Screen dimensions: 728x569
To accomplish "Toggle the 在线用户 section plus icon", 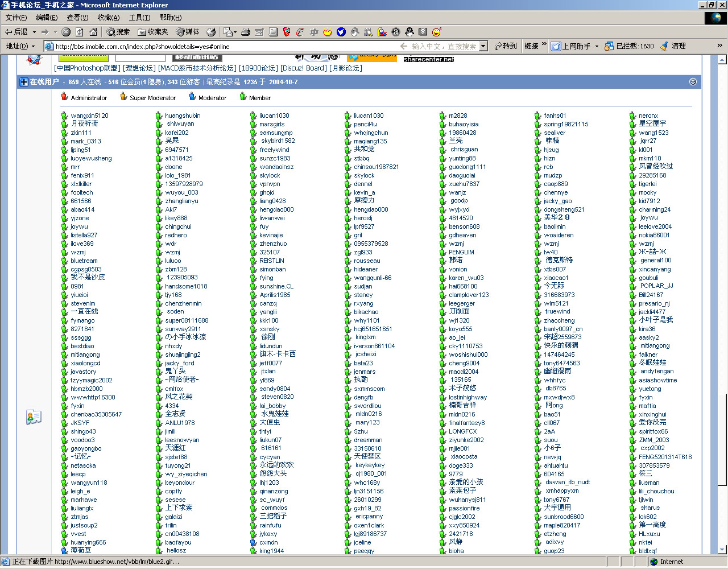I will pyautogui.click(x=24, y=82).
